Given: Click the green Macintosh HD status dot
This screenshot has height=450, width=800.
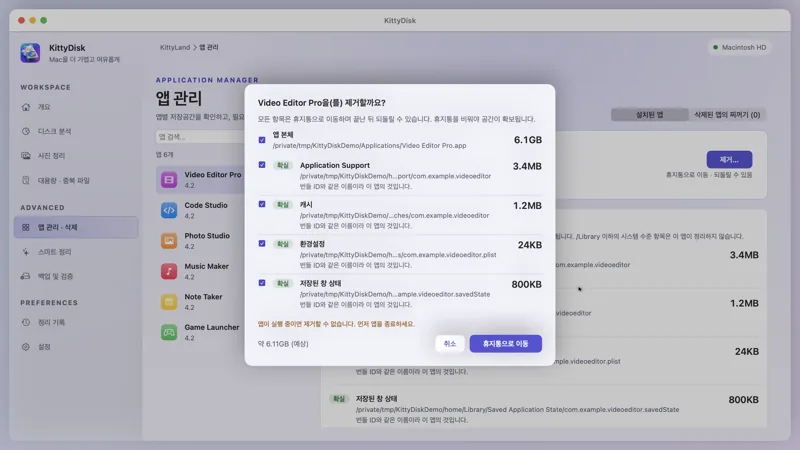Looking at the screenshot, I should [x=715, y=47].
